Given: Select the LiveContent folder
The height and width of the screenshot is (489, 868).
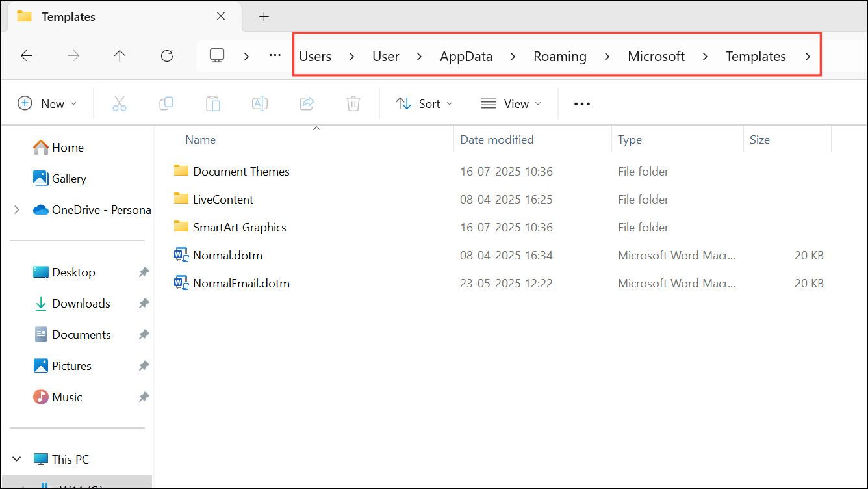Looking at the screenshot, I should (223, 199).
